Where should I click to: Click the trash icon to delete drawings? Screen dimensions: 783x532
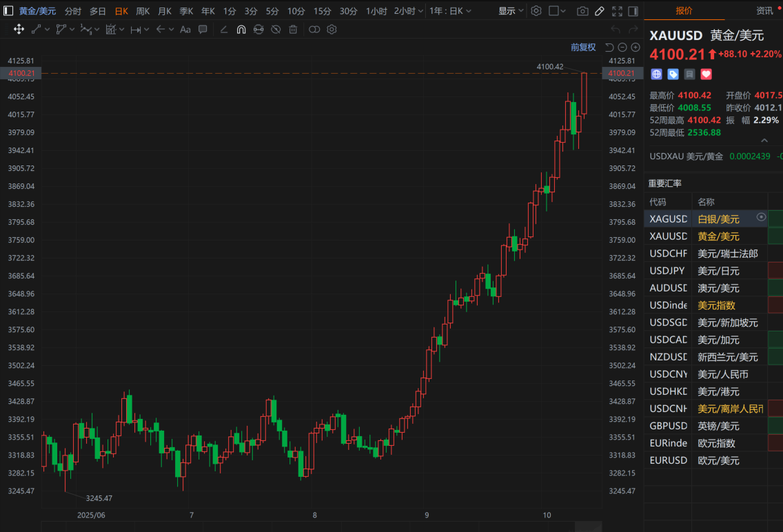(293, 30)
